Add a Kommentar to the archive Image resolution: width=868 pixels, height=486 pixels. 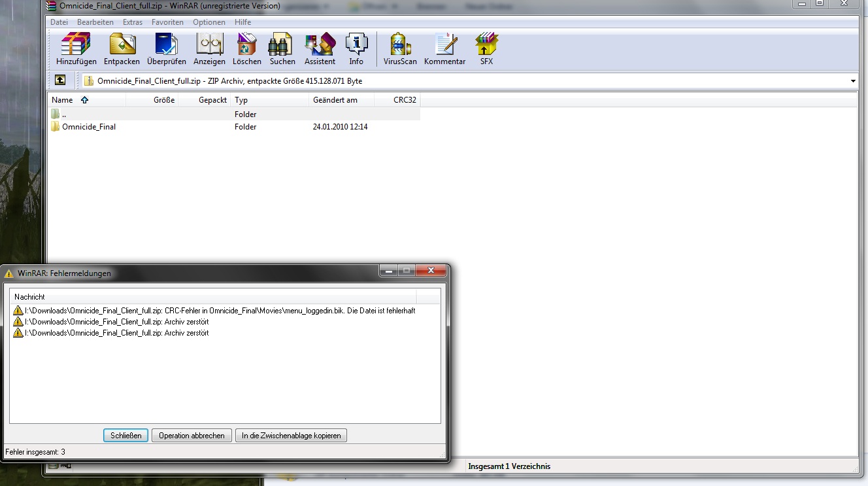pyautogui.click(x=444, y=49)
